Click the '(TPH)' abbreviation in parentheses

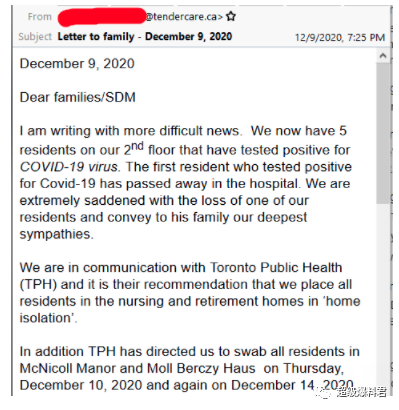[38, 284]
